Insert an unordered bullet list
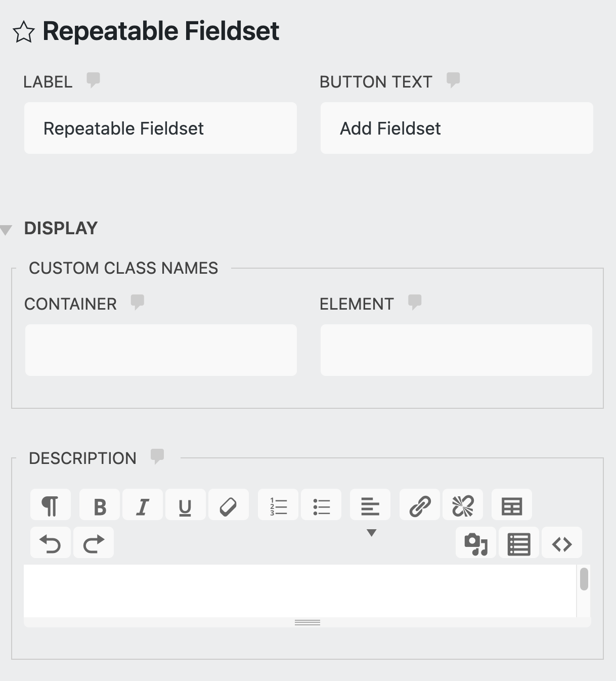This screenshot has width=616, height=681. [321, 505]
